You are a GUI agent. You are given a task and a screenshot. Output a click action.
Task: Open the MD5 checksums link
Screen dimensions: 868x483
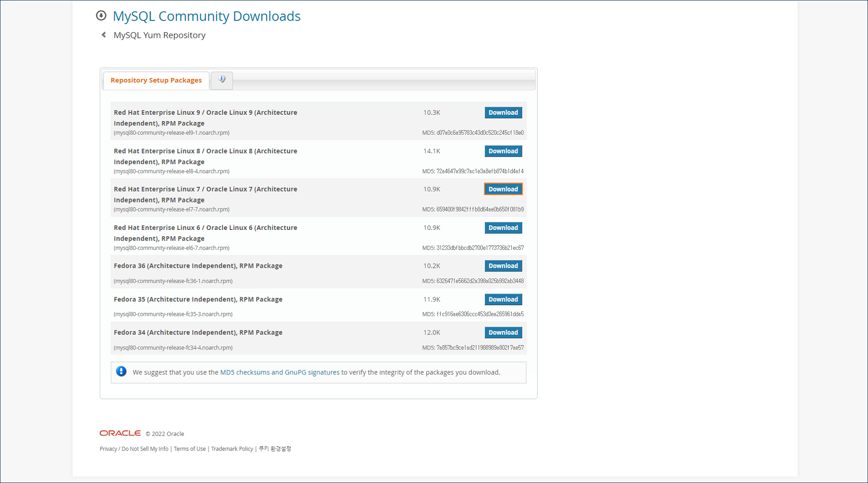245,373
